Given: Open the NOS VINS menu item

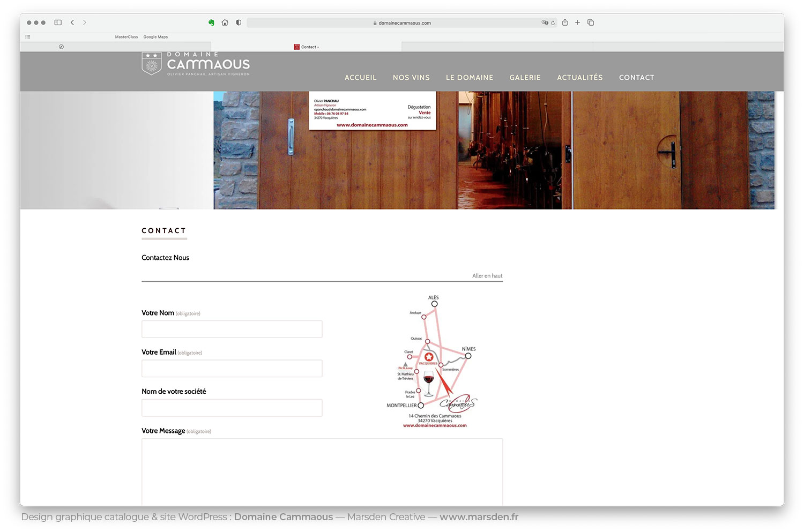Looking at the screenshot, I should 411,78.
